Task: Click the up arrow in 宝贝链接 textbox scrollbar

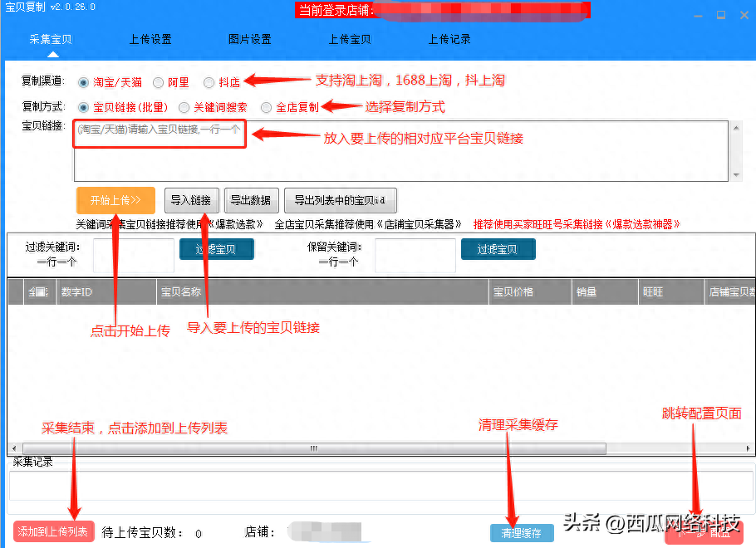Action: pos(735,128)
